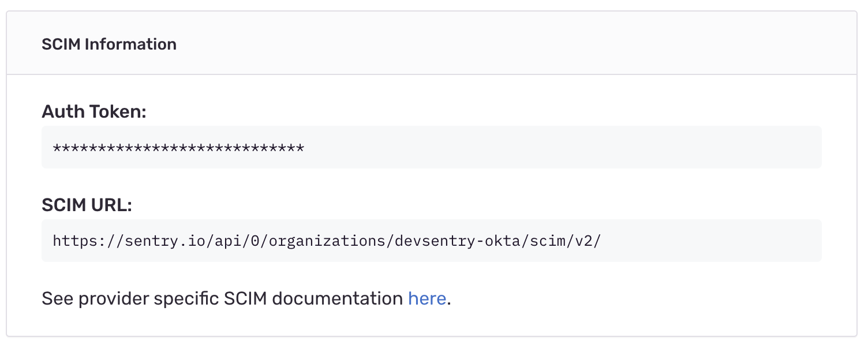Click the gray Auth Token display area
868x345 pixels.
point(431,147)
